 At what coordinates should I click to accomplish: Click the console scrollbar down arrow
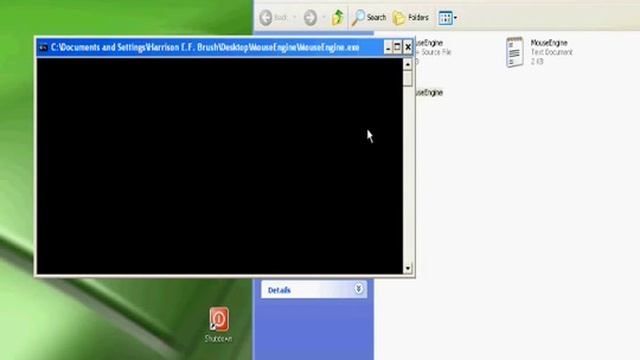[407, 268]
